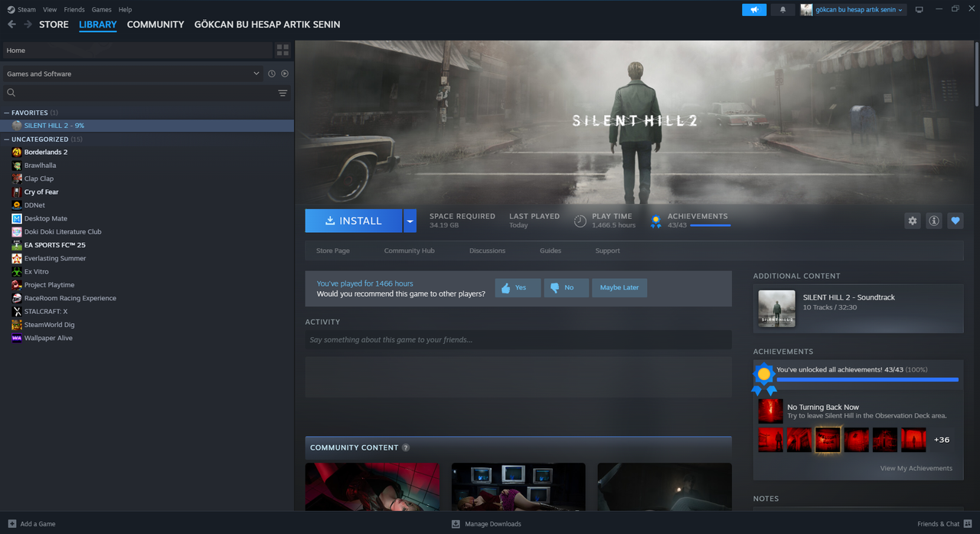Open the announcements megaphone icon

[x=754, y=10]
